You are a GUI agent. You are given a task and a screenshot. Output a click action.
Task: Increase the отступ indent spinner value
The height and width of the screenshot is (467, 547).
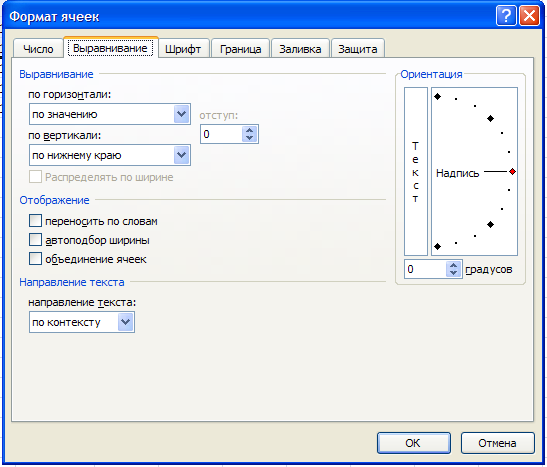pos(249,130)
